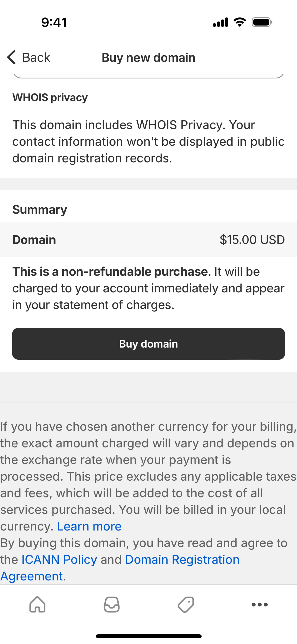Tap the Back text label
This screenshot has height=644, width=297.
(x=36, y=58)
